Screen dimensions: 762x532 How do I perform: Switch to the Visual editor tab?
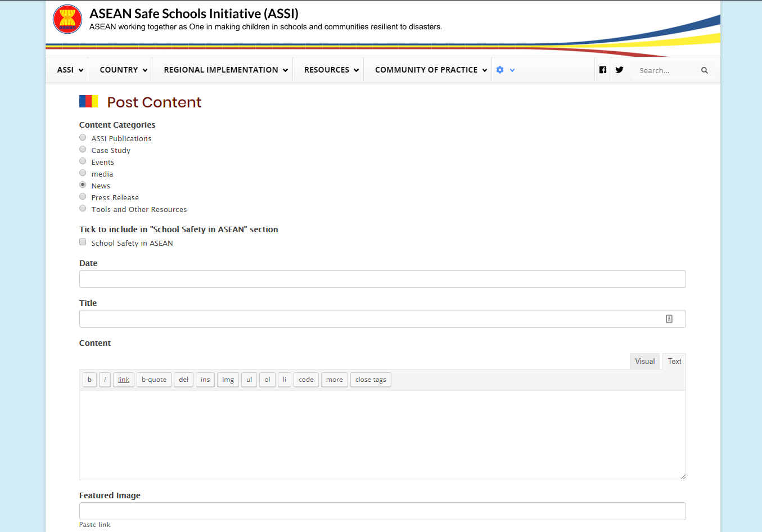click(645, 361)
